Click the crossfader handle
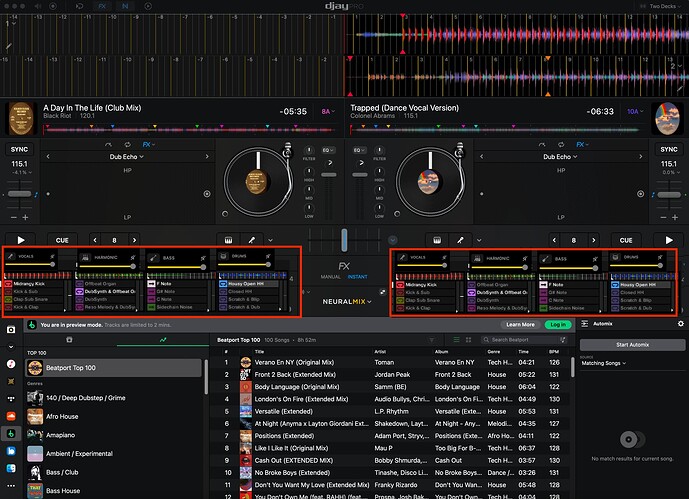 point(344,240)
